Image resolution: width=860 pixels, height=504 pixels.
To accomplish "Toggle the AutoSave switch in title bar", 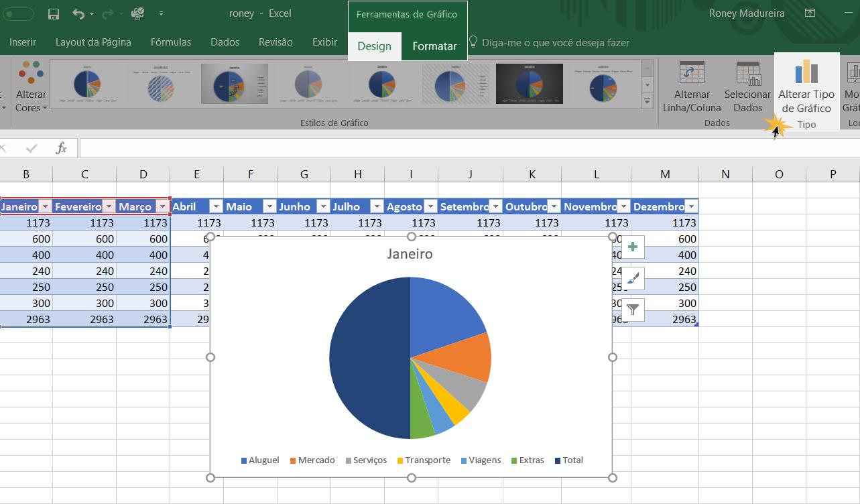I will click(x=18, y=13).
